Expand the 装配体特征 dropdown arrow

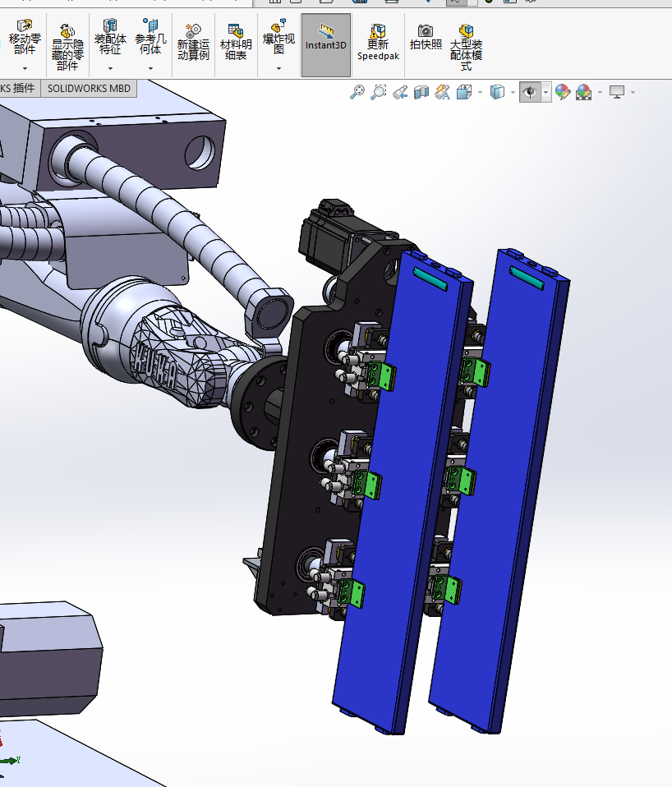tap(110, 68)
